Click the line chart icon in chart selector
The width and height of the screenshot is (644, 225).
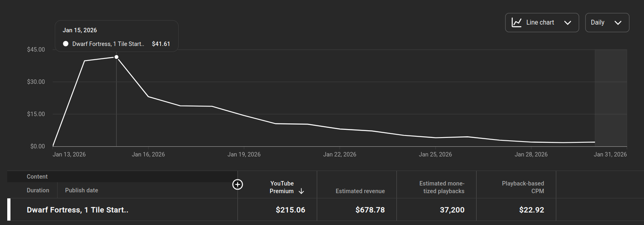(516, 23)
